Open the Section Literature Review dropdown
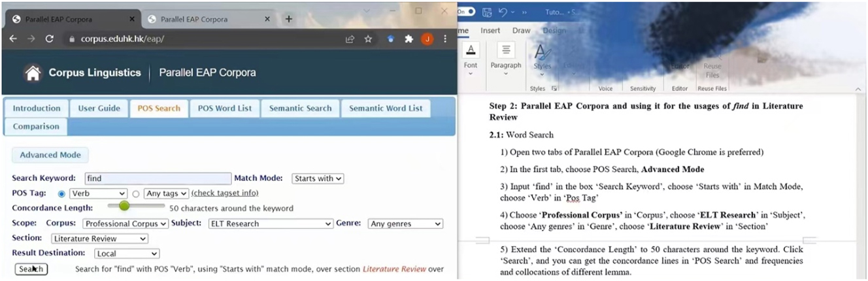The image size is (868, 281). [x=99, y=239]
